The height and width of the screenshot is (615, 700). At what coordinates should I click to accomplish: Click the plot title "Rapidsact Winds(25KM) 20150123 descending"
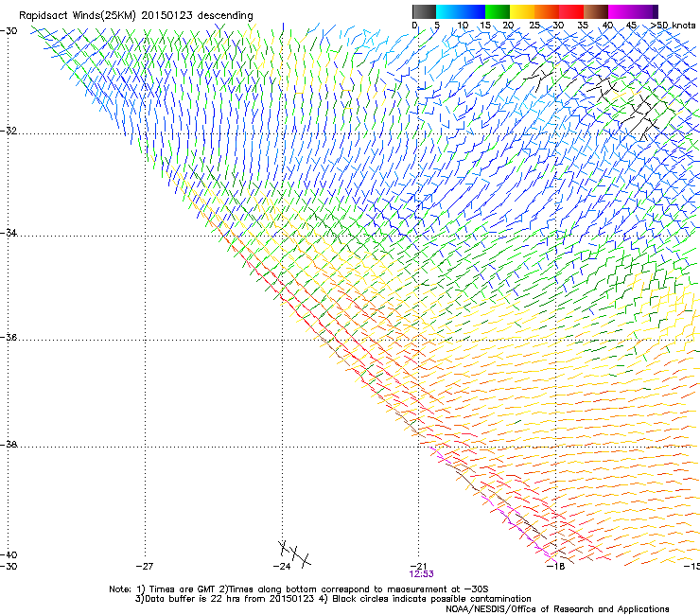pyautogui.click(x=135, y=16)
